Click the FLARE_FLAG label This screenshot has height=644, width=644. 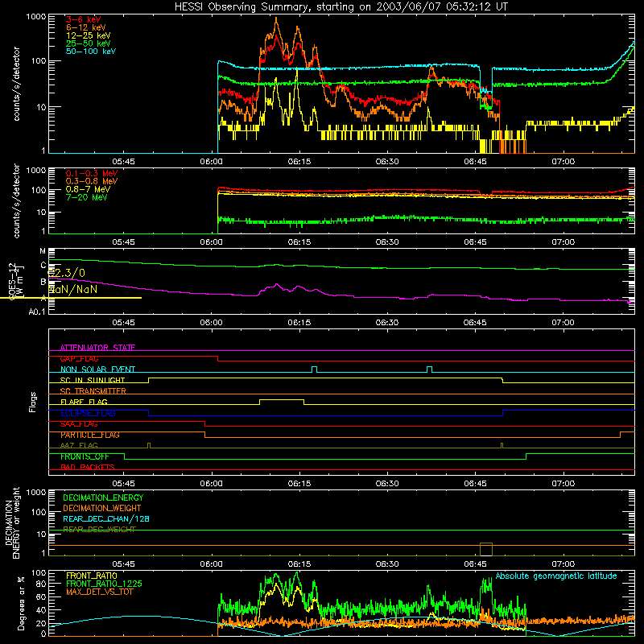pos(84,402)
